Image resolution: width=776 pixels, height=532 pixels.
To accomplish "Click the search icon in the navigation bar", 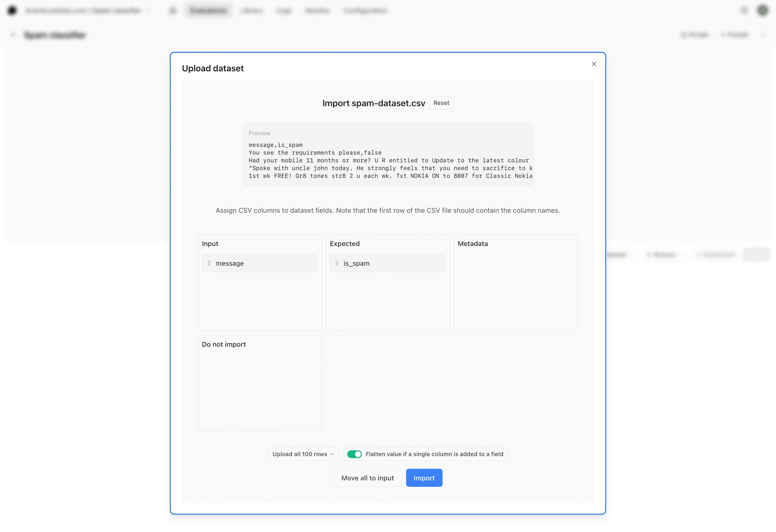I will (x=172, y=10).
